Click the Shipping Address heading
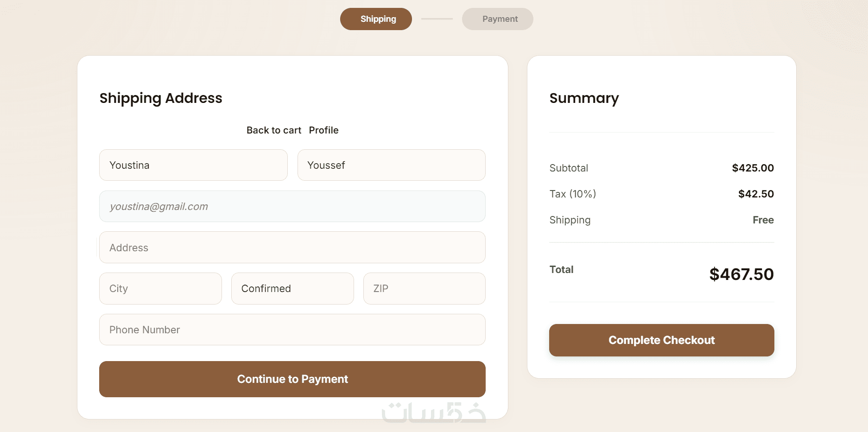This screenshot has height=432, width=868. click(161, 98)
